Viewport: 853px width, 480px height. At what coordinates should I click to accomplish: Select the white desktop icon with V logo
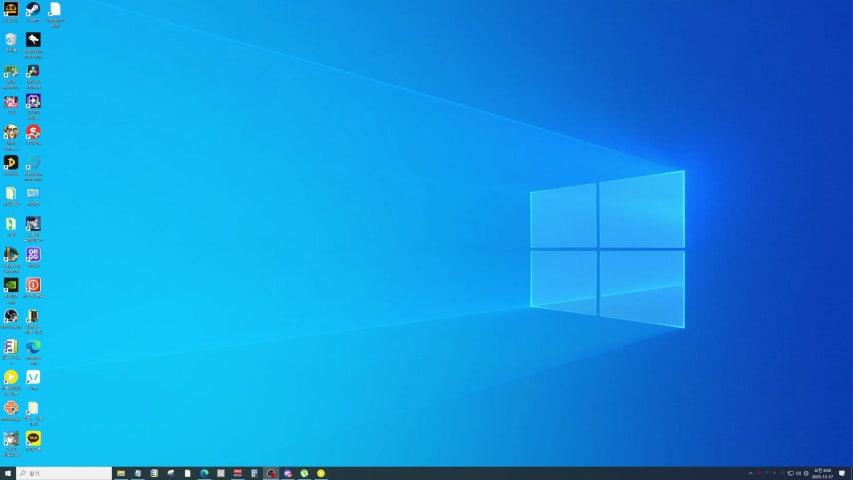(x=33, y=377)
